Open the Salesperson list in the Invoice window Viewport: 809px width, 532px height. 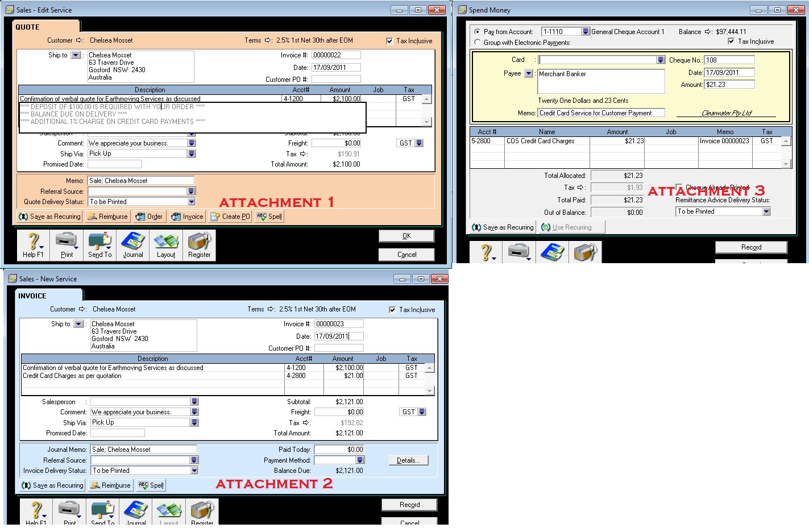click(194, 402)
